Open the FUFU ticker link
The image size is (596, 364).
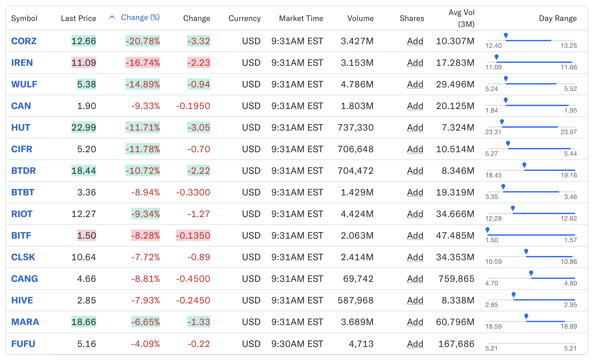point(23,344)
